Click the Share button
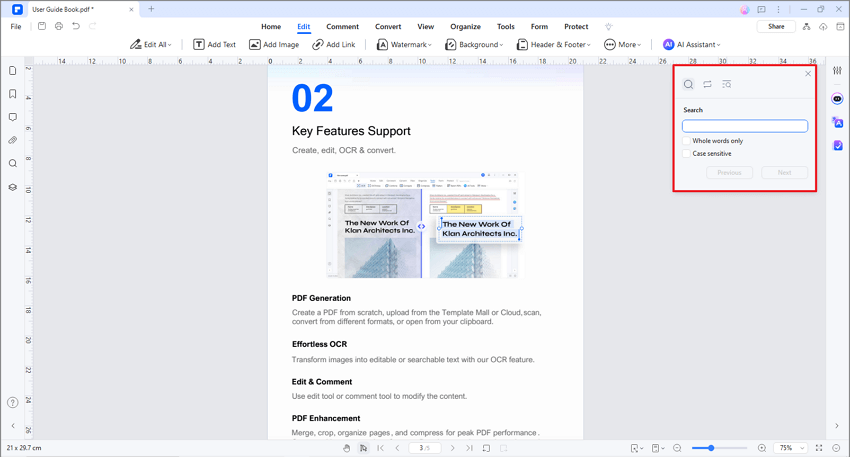 tap(776, 27)
